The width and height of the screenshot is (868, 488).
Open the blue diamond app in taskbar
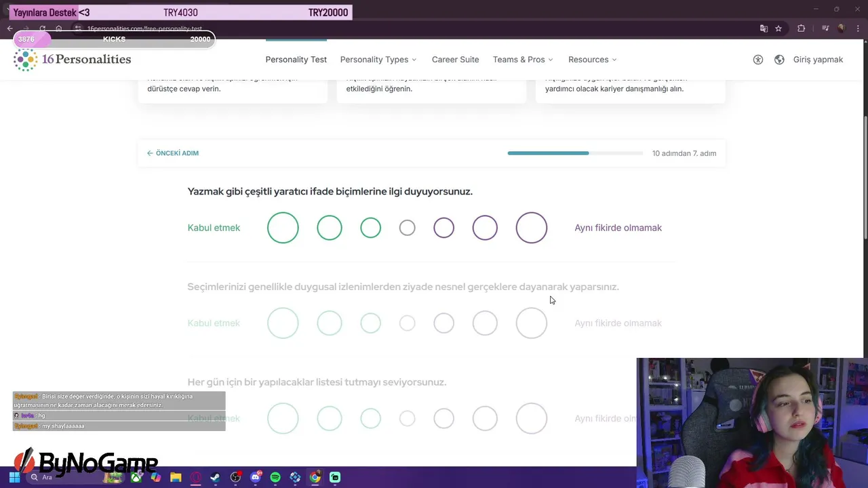coord(295,477)
